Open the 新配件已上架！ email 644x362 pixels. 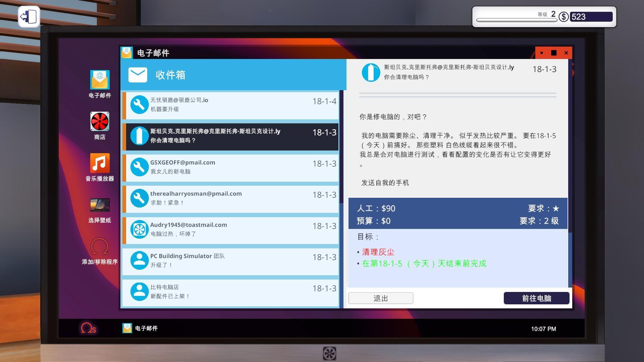click(x=231, y=292)
